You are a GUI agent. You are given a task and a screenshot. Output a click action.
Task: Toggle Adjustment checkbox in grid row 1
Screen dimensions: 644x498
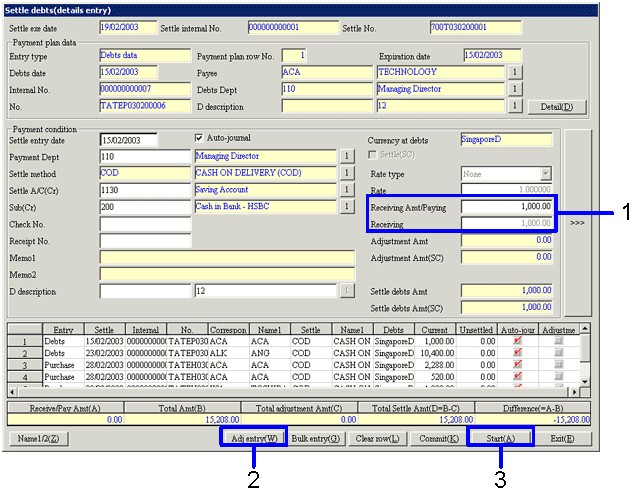click(559, 341)
